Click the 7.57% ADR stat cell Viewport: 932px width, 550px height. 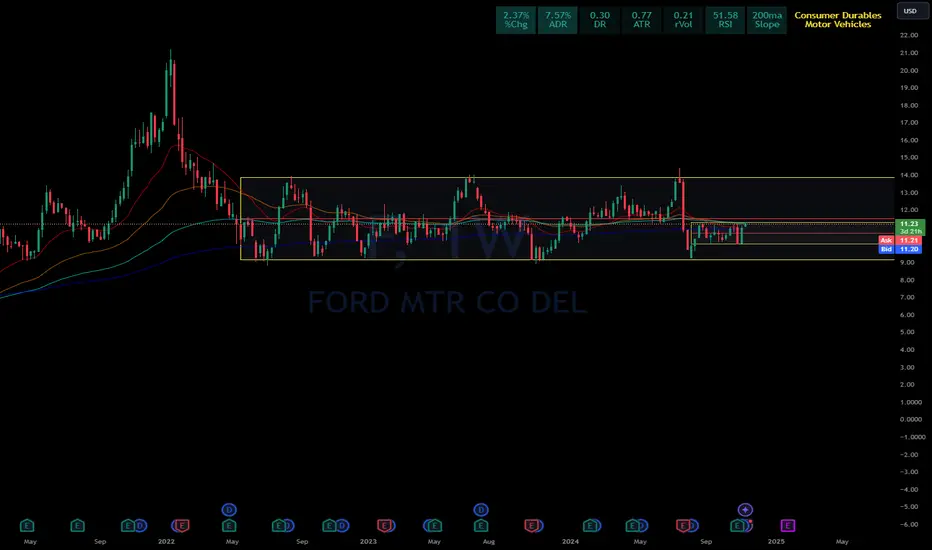[558, 20]
